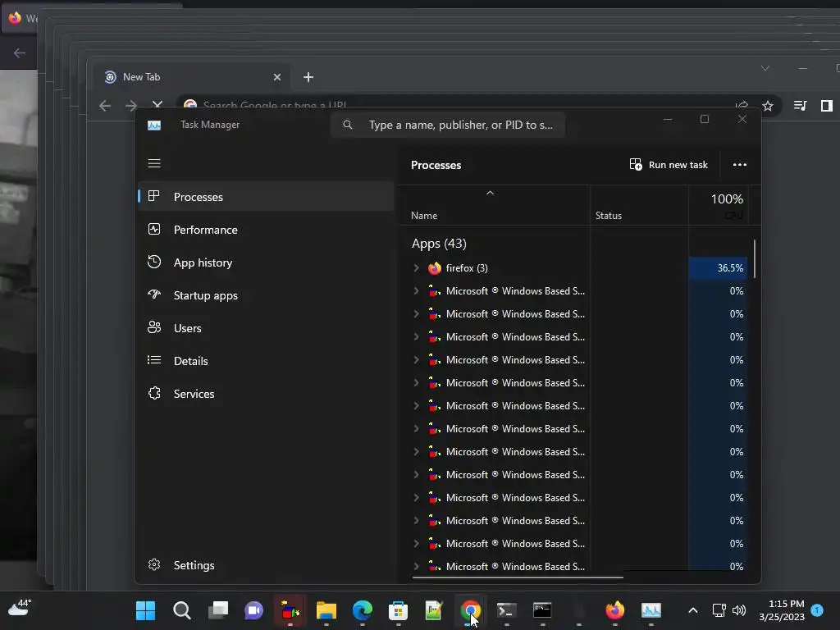Open Task View from the taskbar
The width and height of the screenshot is (840, 630).
click(218, 610)
